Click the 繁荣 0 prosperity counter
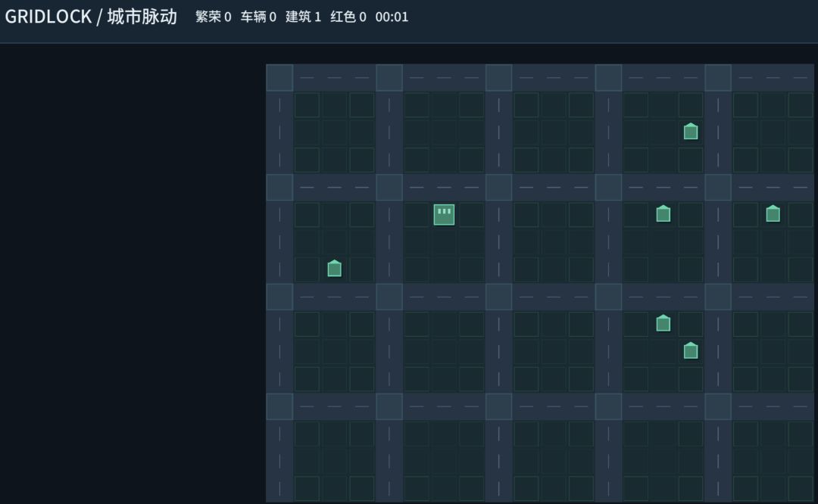 (x=214, y=17)
